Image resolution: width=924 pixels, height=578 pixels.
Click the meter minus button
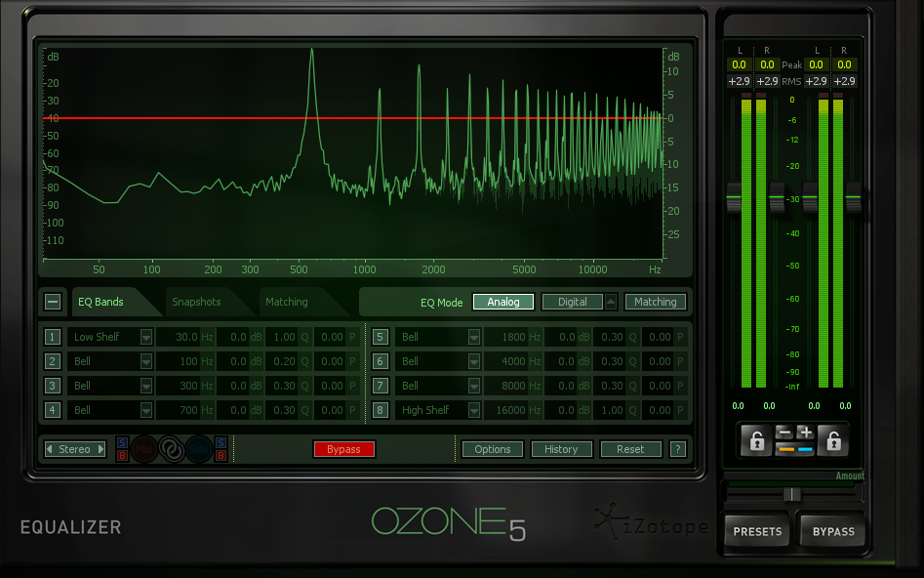783,432
